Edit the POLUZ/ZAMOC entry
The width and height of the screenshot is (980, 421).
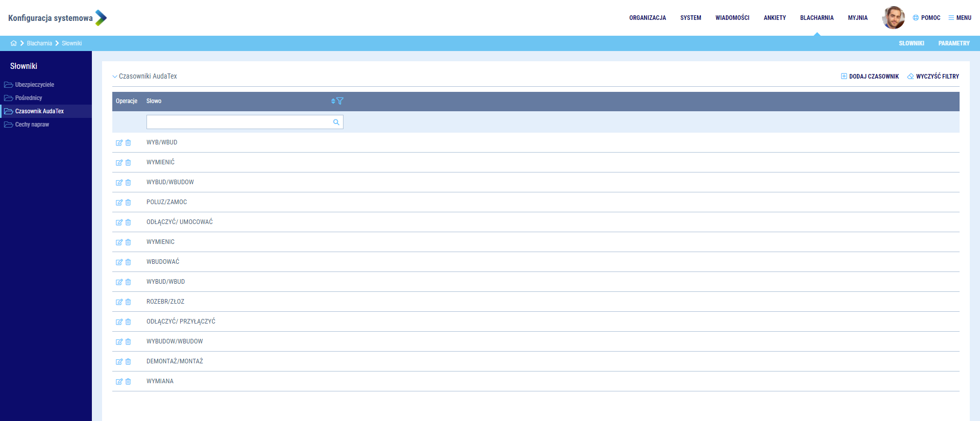pyautogui.click(x=119, y=203)
